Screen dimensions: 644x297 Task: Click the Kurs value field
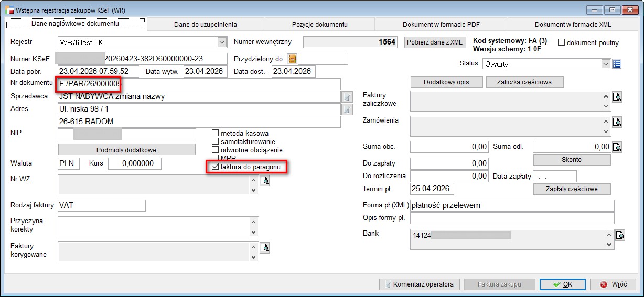pos(134,163)
